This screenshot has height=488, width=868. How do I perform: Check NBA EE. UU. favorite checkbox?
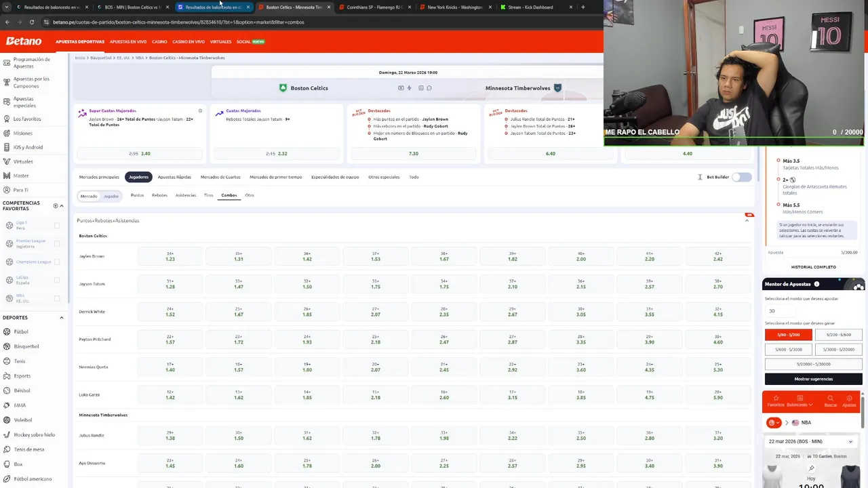point(57,298)
